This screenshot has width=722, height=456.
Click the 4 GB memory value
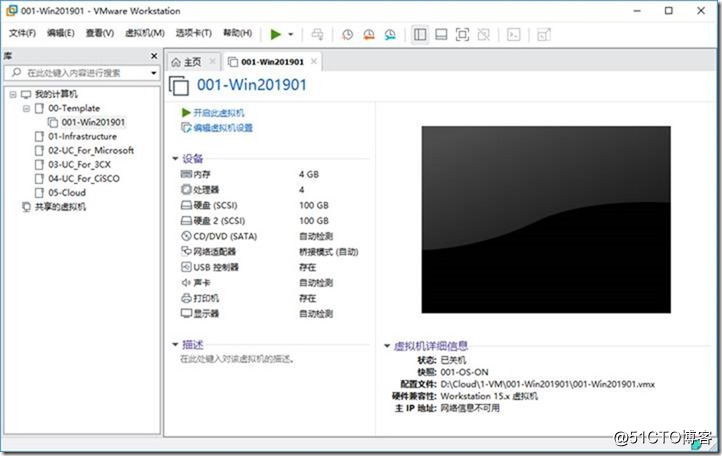tap(309, 175)
